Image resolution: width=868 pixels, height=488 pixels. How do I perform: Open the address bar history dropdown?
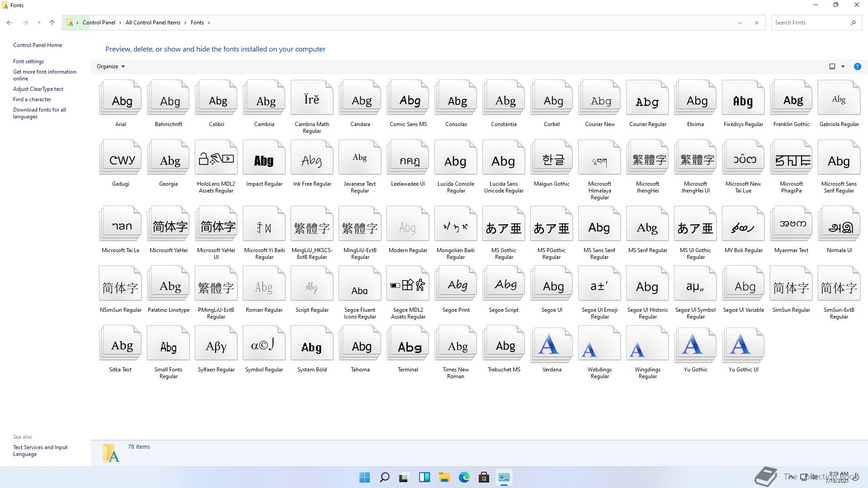coord(740,23)
